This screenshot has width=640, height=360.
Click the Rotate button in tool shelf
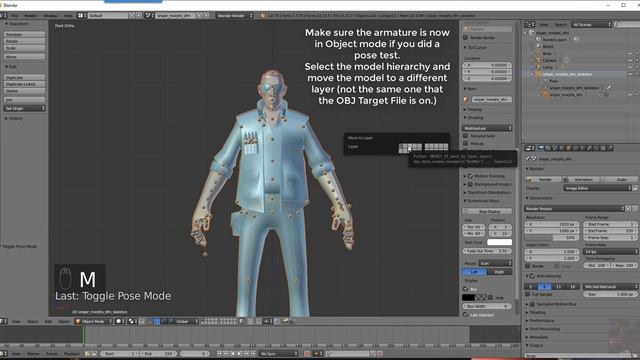click(24, 41)
